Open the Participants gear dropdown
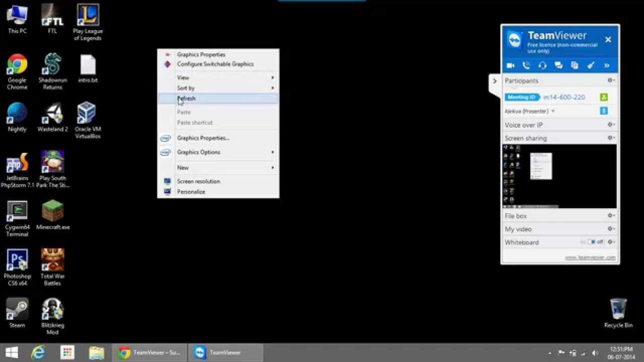This screenshot has height=362, width=644. (611, 80)
